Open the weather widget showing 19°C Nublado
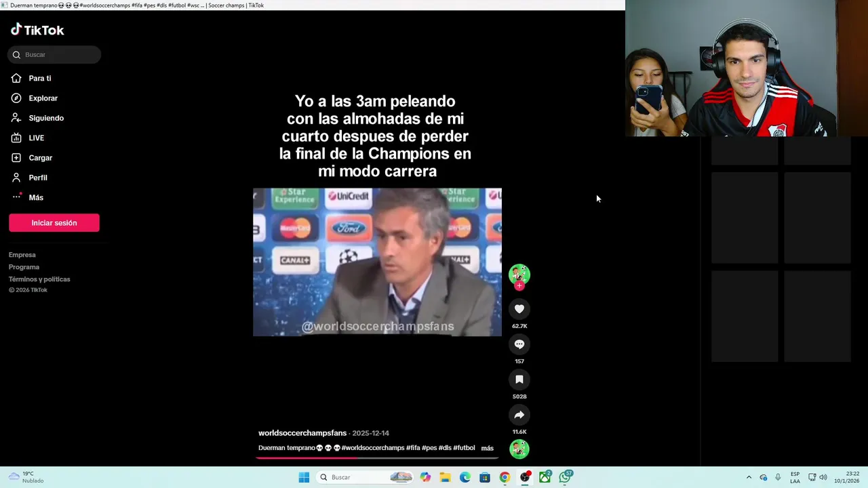 tap(26, 477)
